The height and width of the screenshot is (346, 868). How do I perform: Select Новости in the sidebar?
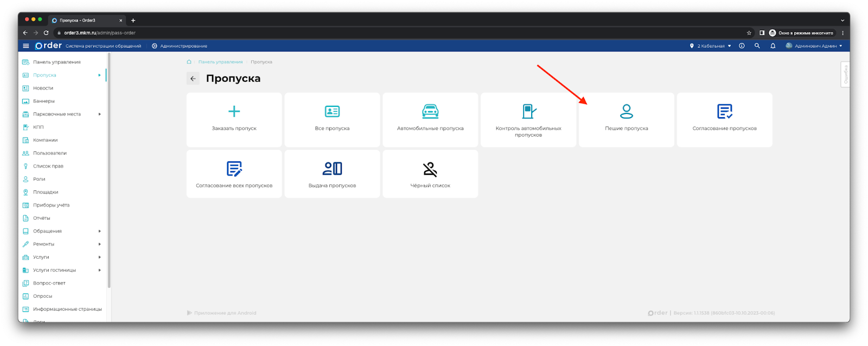point(43,88)
